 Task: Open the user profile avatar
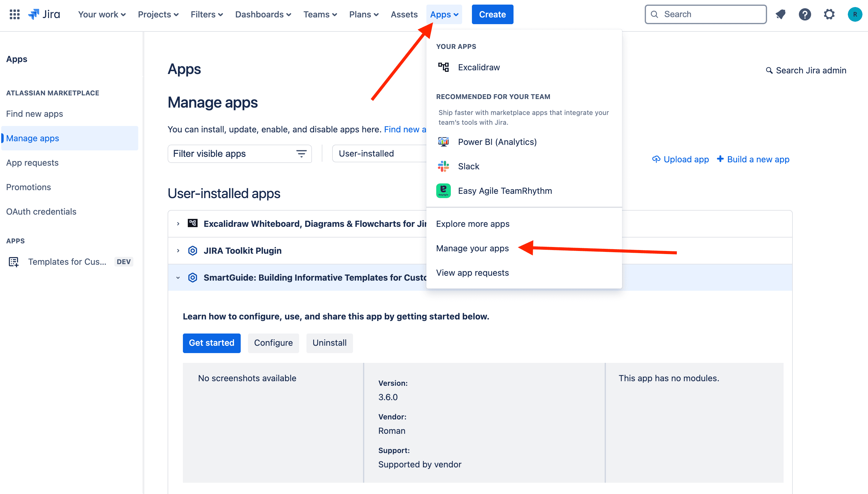point(855,14)
